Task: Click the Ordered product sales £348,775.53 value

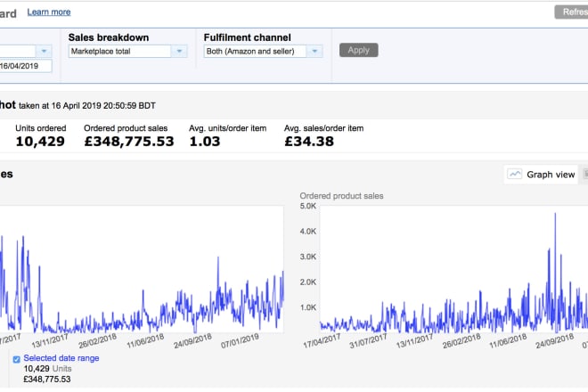Action: click(129, 142)
